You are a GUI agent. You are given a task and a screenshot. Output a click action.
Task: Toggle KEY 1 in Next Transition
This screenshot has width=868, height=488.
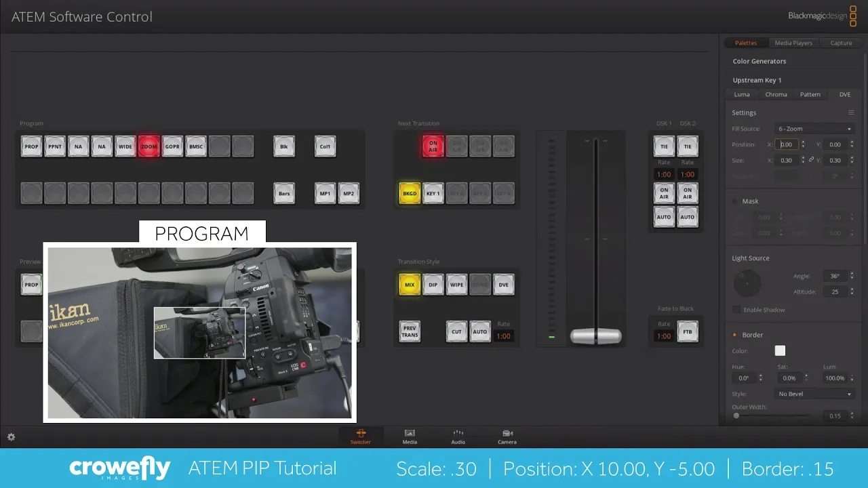(433, 193)
